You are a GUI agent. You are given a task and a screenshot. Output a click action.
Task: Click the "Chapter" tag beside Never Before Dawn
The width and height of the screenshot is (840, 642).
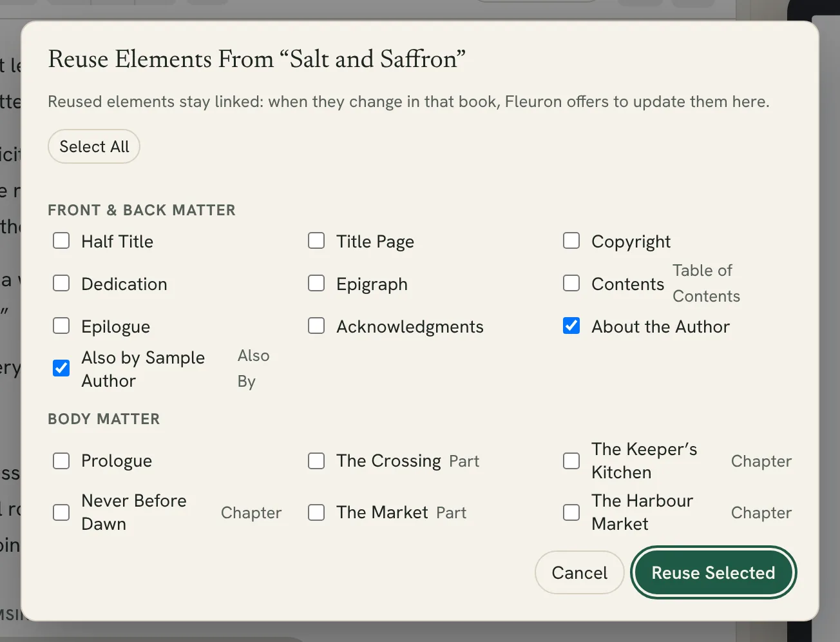[x=251, y=513]
